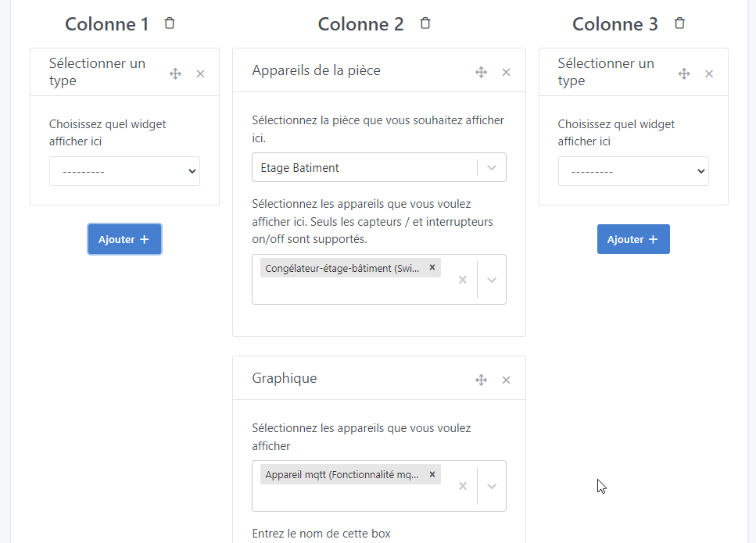This screenshot has height=543, width=756.
Task: Remove the Graphique box
Action: coord(506,380)
